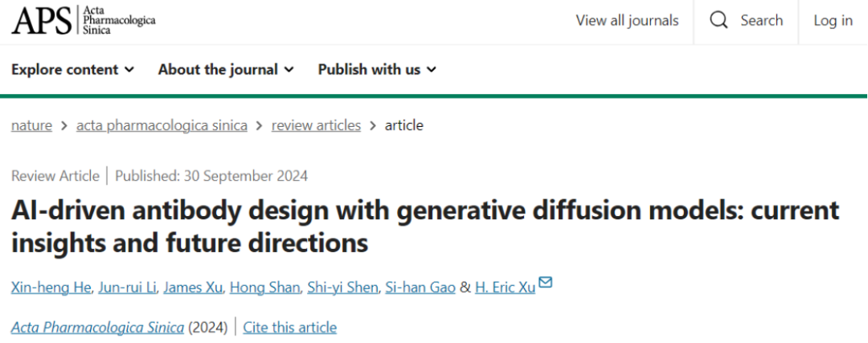Select author Jun-rui Li
The height and width of the screenshot is (343, 868).
click(x=126, y=288)
